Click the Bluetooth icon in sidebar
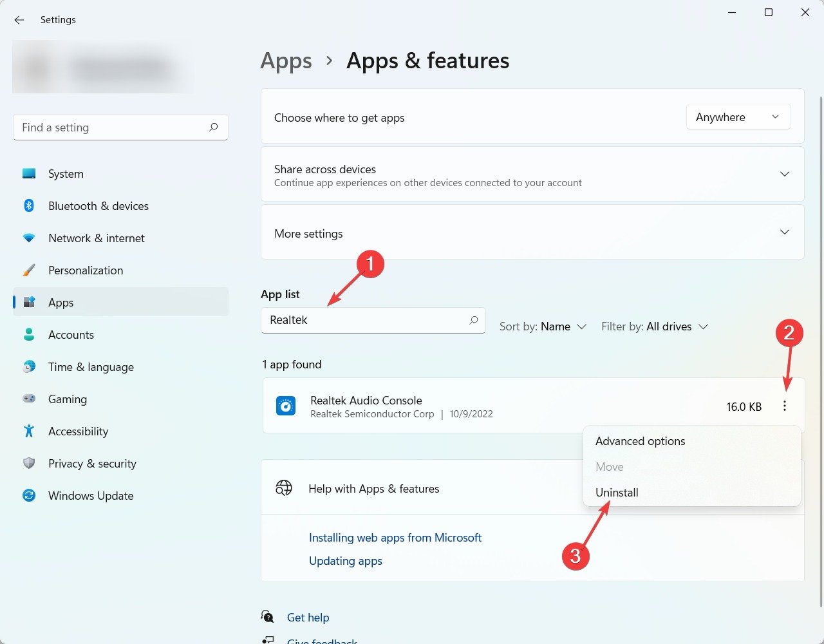 [x=29, y=206]
